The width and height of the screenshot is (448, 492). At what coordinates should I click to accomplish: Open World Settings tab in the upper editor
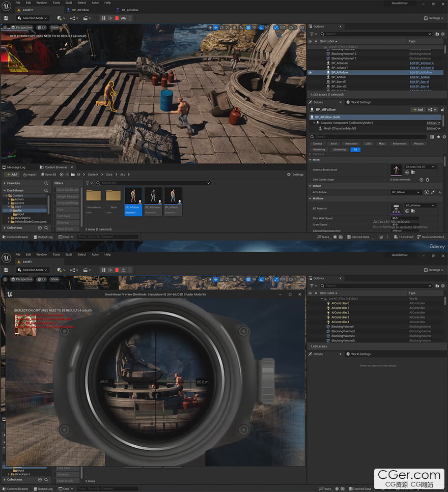coord(358,102)
